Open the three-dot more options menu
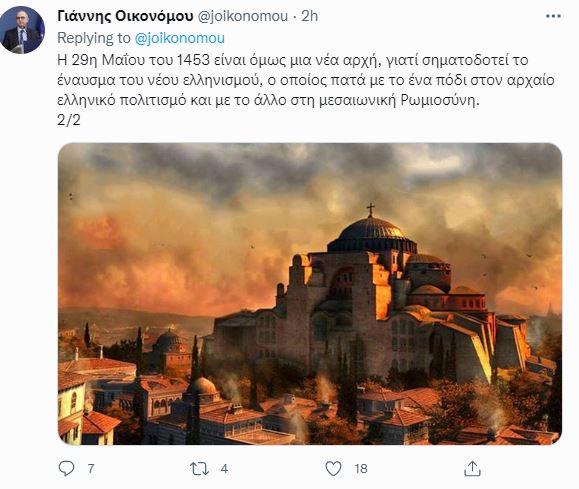The image size is (579, 489). tap(553, 16)
